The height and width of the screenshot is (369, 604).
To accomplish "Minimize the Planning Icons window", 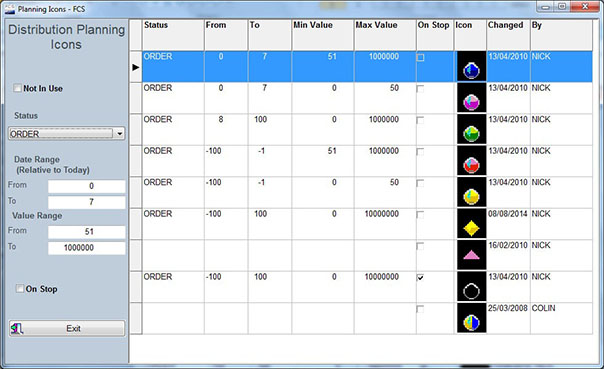I will point(545,7).
